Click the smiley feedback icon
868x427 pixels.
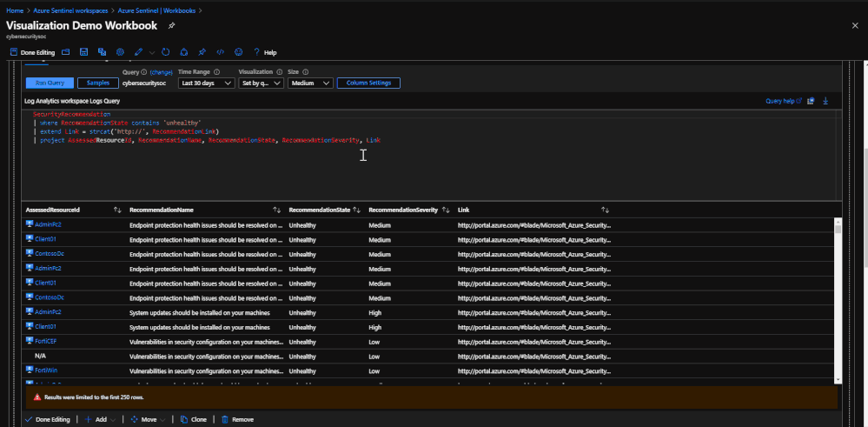click(239, 52)
